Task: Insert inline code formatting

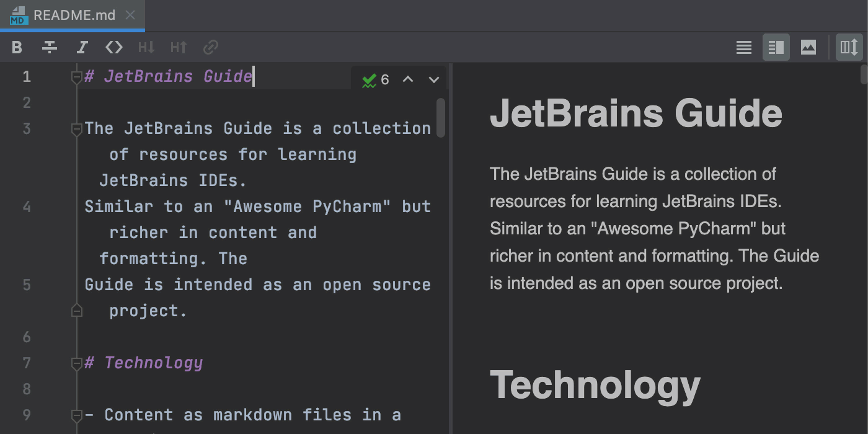Action: (x=114, y=47)
